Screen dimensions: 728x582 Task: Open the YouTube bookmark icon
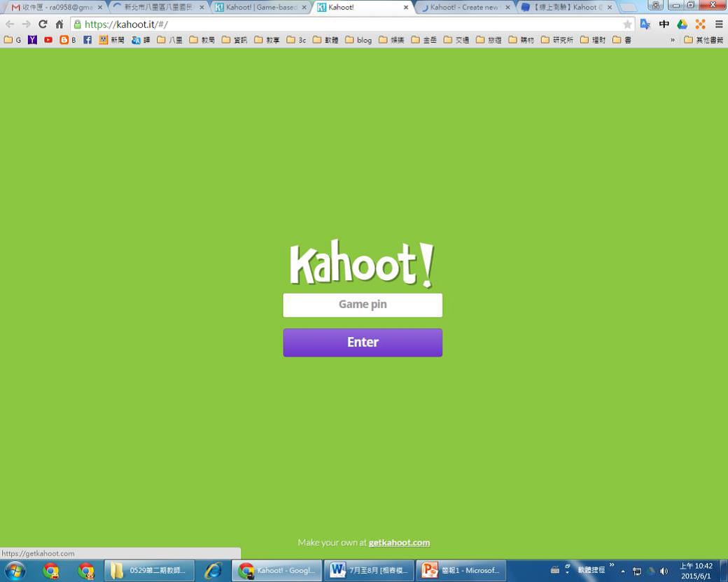coord(48,40)
